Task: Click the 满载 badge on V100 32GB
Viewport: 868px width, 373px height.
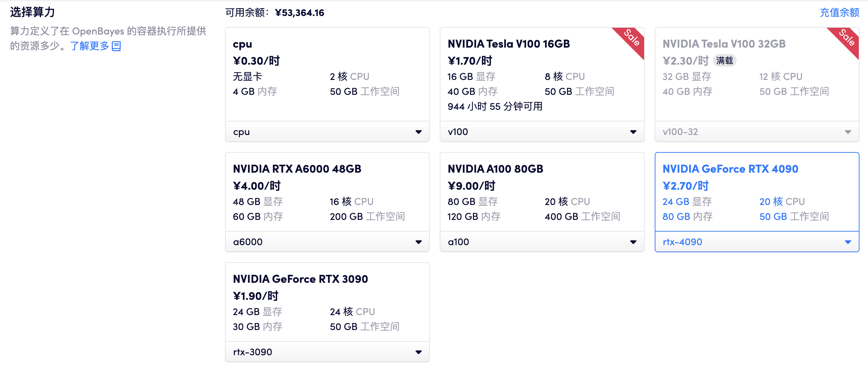Action: 724,61
